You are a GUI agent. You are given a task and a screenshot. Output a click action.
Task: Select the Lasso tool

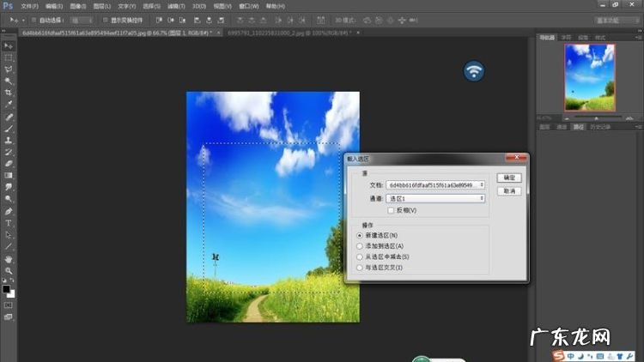pos(9,69)
